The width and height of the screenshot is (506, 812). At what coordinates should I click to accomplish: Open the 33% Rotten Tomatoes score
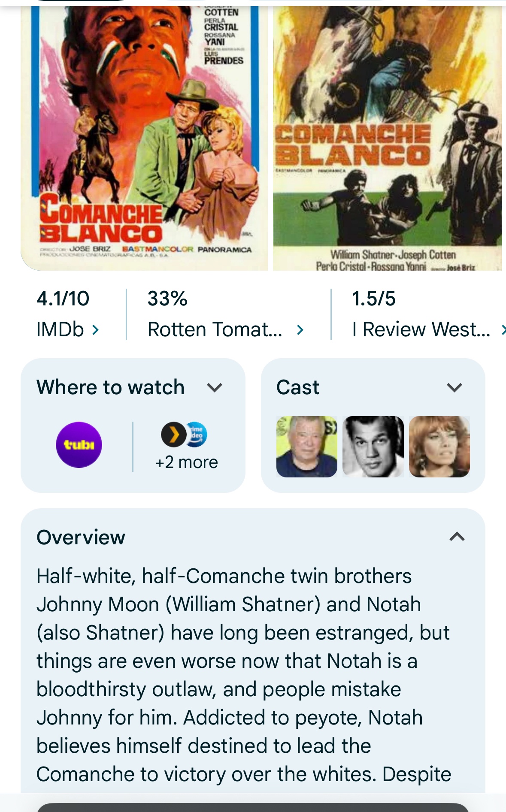[167, 299]
